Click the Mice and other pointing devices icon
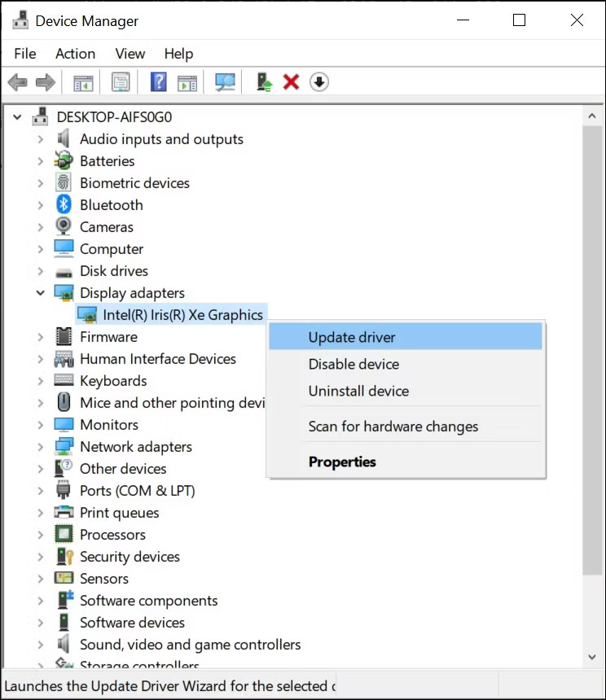 point(64,402)
